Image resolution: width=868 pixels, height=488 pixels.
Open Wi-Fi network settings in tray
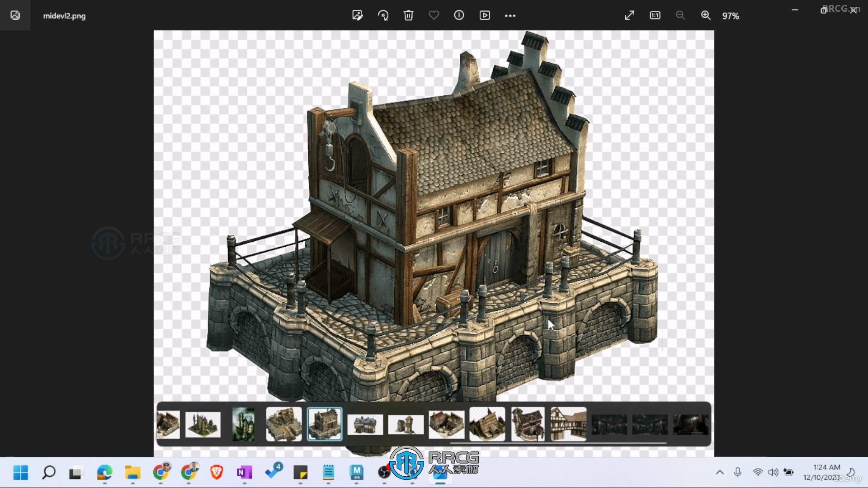758,473
